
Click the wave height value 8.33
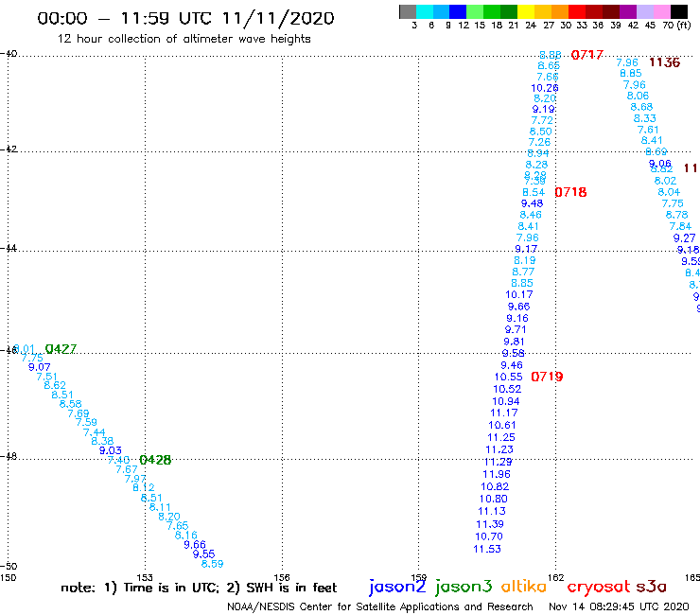[x=644, y=119]
